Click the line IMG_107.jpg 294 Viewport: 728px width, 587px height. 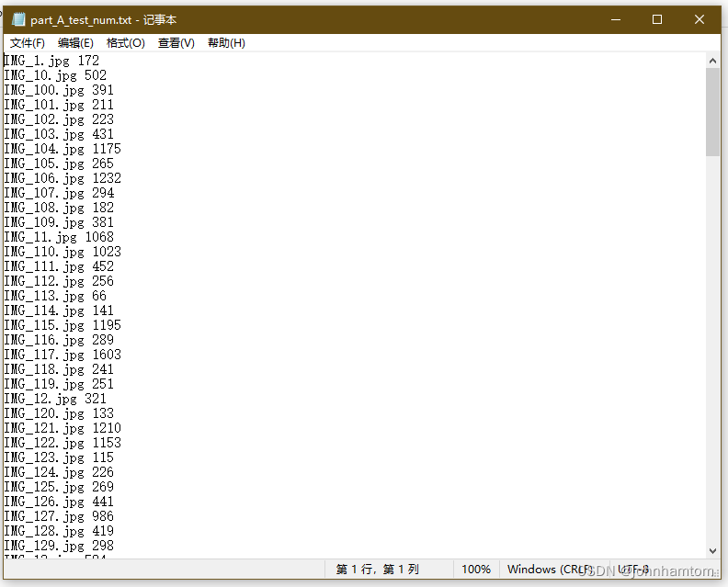[x=59, y=193]
